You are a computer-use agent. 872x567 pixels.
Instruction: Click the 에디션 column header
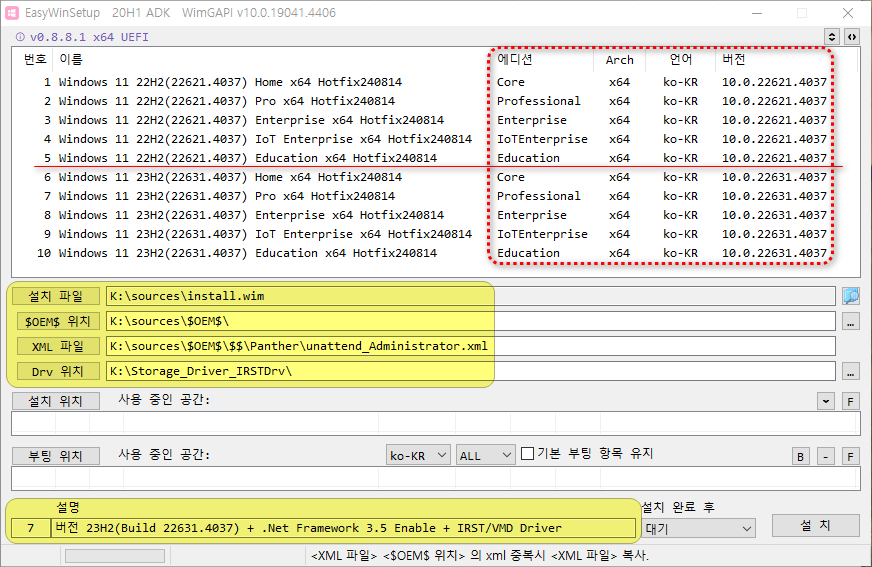[543, 59]
